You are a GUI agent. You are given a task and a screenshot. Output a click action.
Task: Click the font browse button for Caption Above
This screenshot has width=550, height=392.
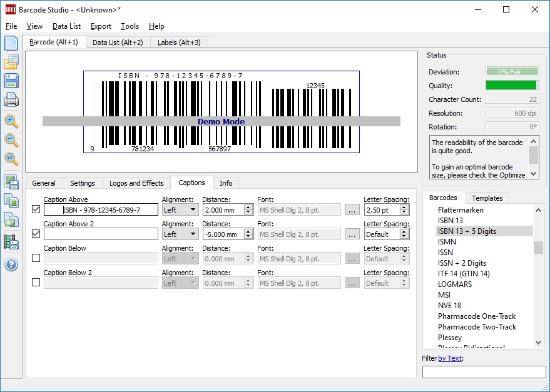352,210
